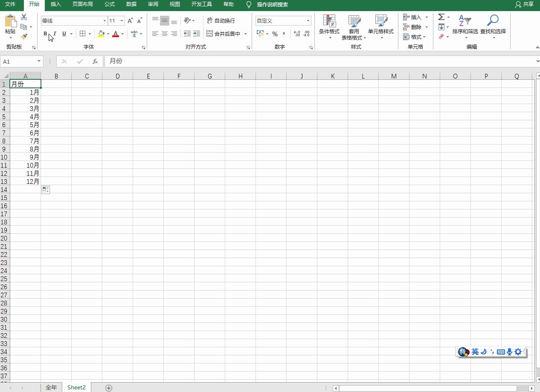540x392 pixels.
Task: Select the 全年 sheet tab
Action: [x=51, y=387]
